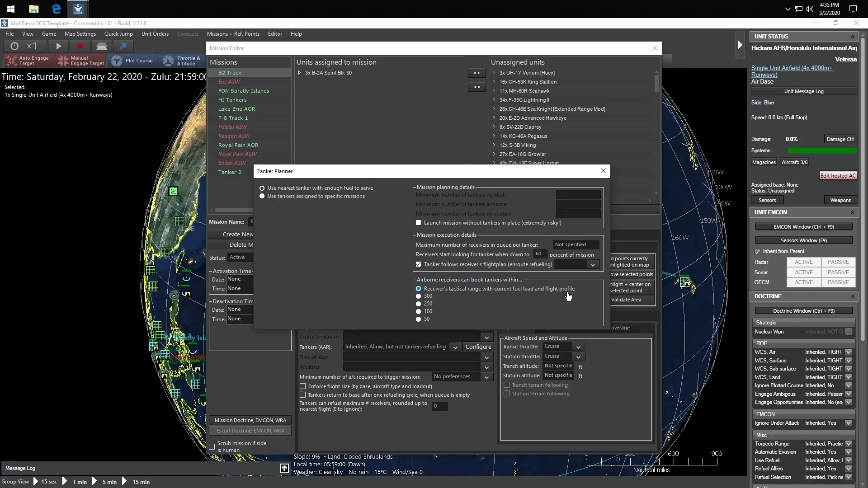
Task: Assign units with the >> button
Action: coord(477,73)
